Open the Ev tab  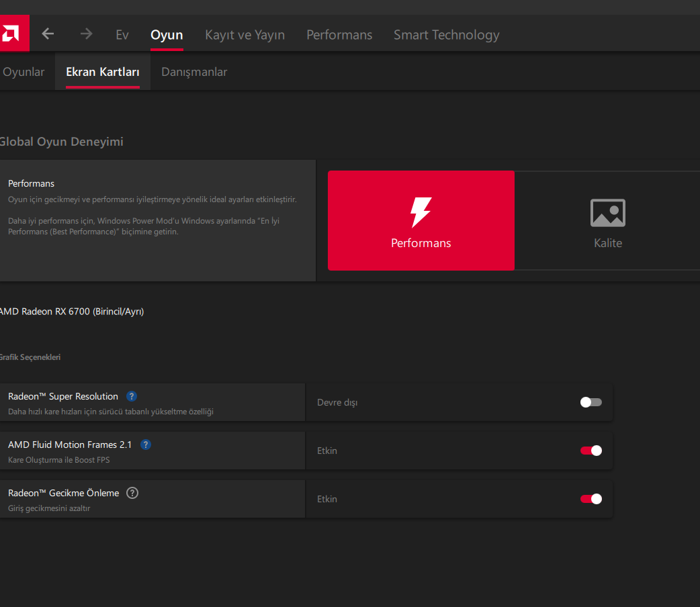(x=122, y=35)
